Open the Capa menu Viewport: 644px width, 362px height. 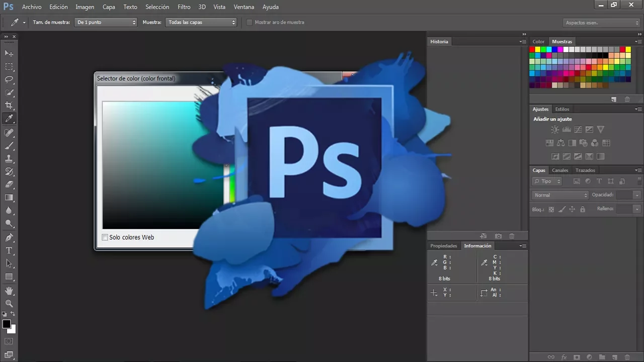click(x=109, y=7)
